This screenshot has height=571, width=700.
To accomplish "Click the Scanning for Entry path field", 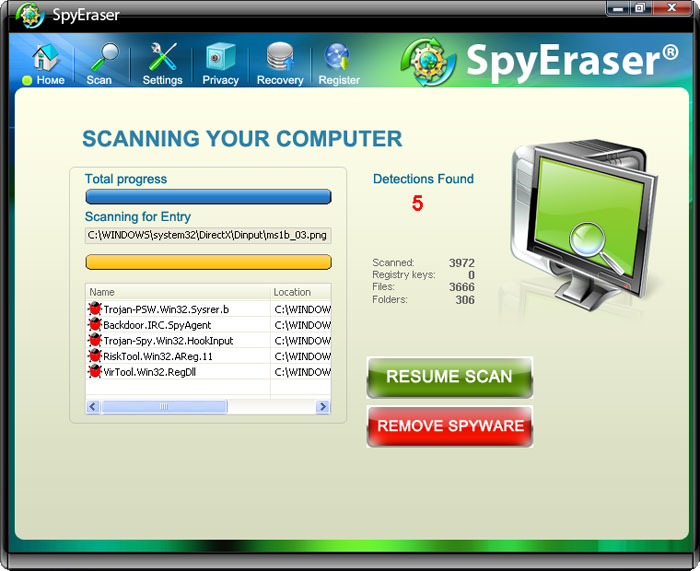I will [208, 235].
